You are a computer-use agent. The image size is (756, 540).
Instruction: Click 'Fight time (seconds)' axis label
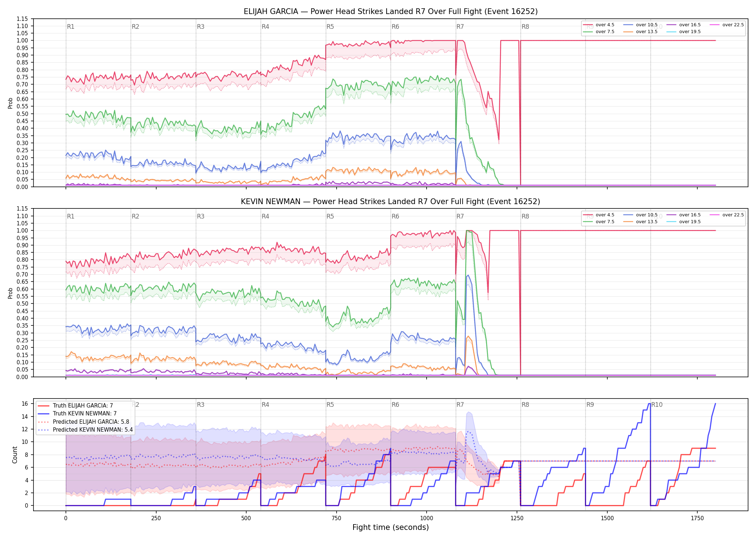(391, 527)
